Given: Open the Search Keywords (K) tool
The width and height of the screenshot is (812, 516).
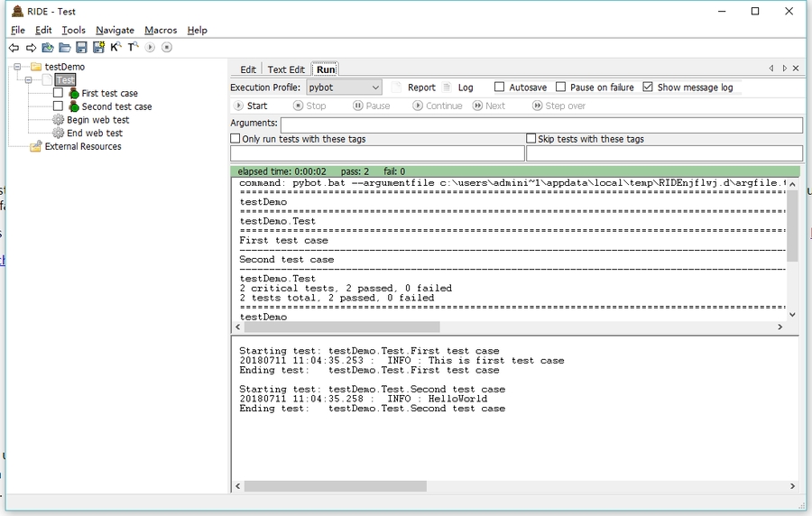Looking at the screenshot, I should 115,47.
